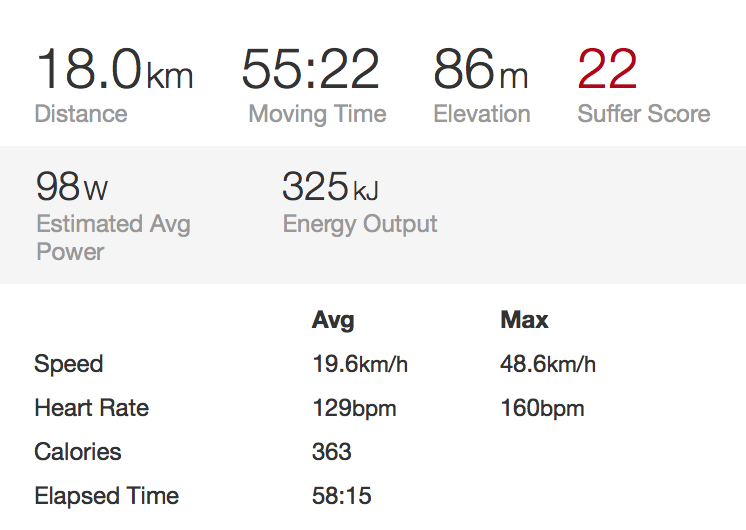Click the 48.6km/h max speed value

click(547, 364)
